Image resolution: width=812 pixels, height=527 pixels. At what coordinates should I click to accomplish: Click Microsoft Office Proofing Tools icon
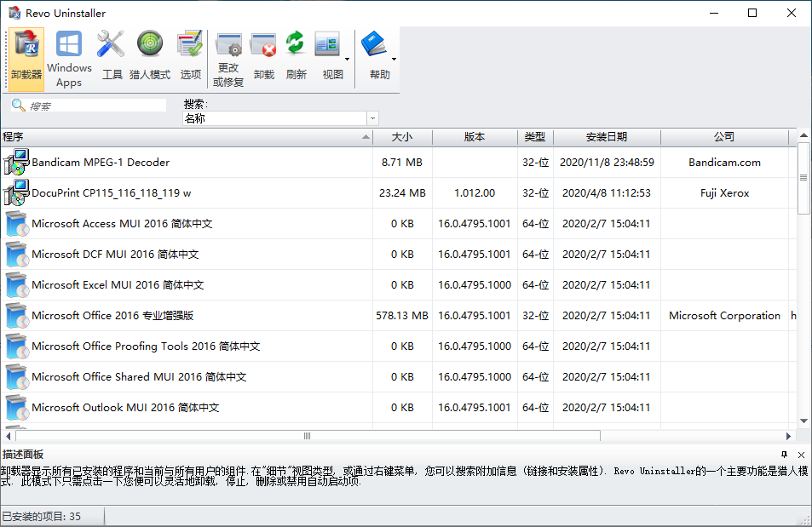16,347
